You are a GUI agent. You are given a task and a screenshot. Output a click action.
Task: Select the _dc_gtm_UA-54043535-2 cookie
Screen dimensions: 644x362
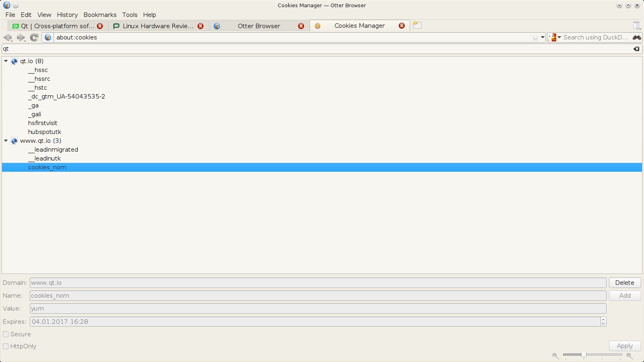click(66, 97)
